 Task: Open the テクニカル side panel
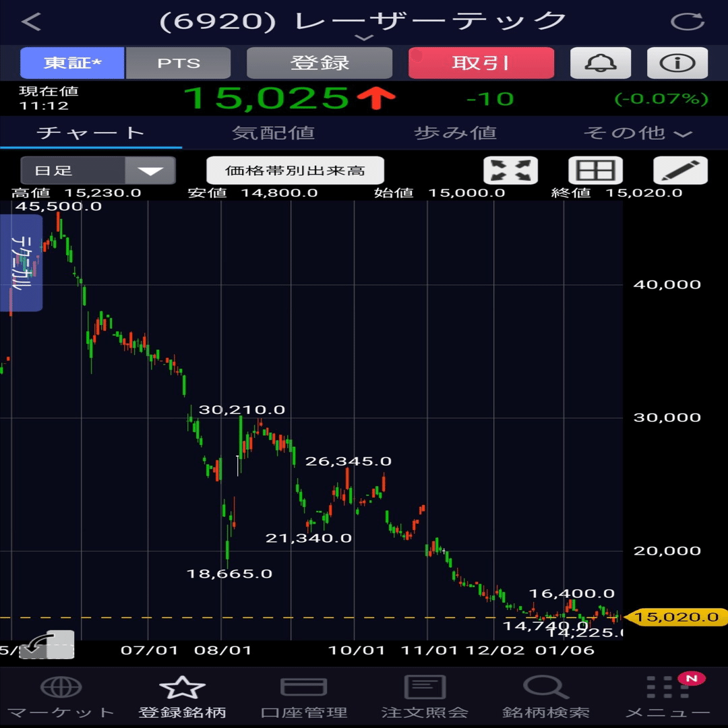coord(21,263)
